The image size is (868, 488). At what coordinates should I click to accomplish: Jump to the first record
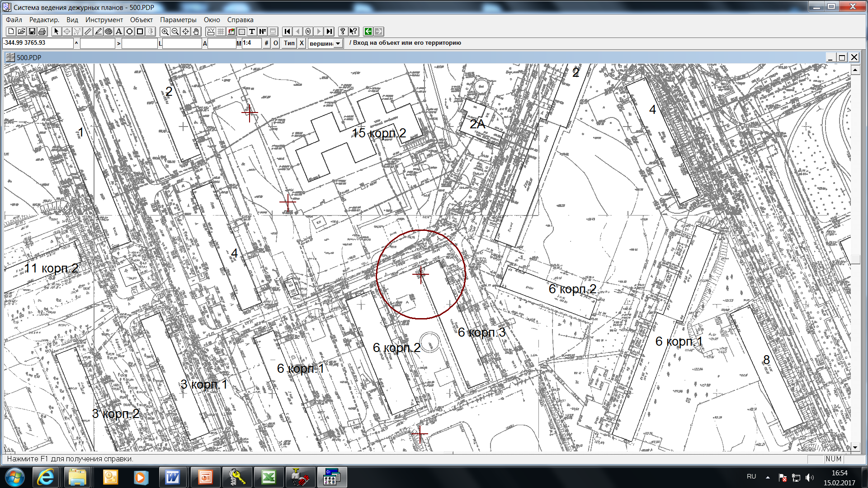tap(287, 31)
